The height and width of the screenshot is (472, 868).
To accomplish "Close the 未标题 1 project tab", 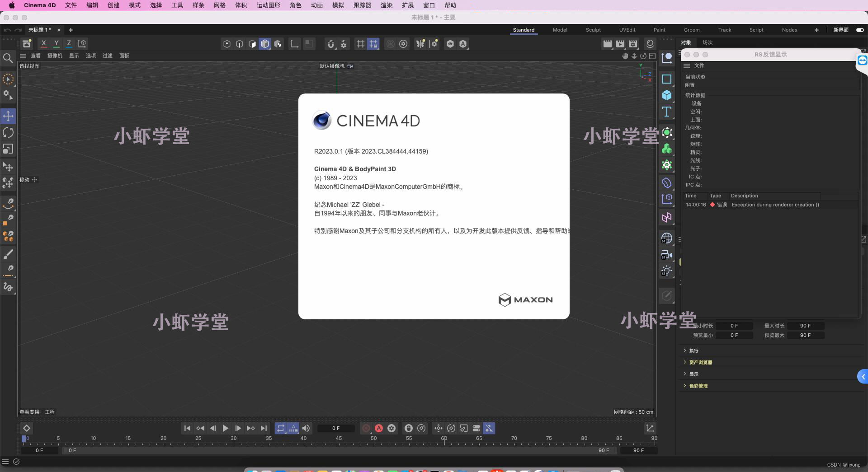I will point(59,30).
